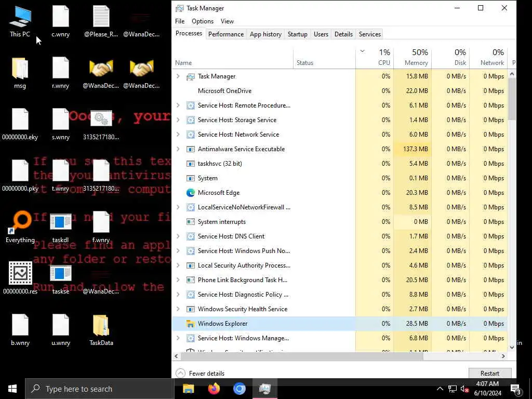Click the taskbar search box
The height and width of the screenshot is (399, 532).
click(x=99, y=389)
